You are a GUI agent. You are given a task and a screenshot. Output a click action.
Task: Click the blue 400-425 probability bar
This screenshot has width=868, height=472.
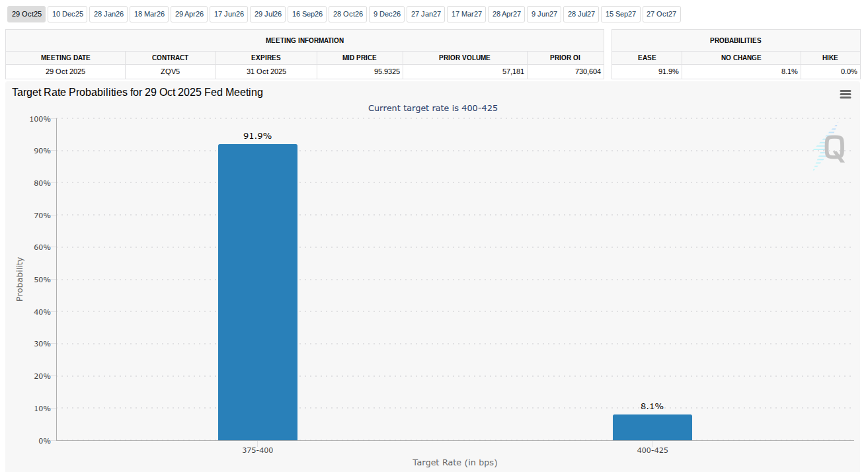pos(652,427)
